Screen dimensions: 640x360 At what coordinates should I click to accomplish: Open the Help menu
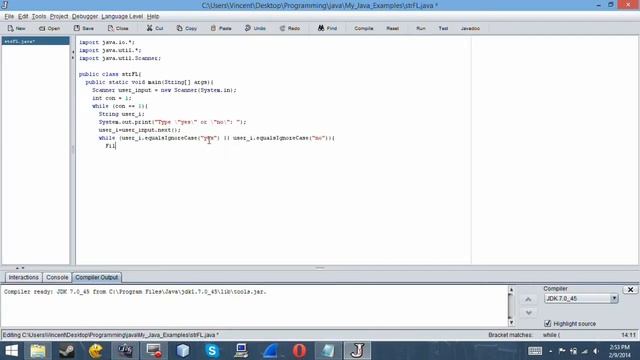point(153,16)
